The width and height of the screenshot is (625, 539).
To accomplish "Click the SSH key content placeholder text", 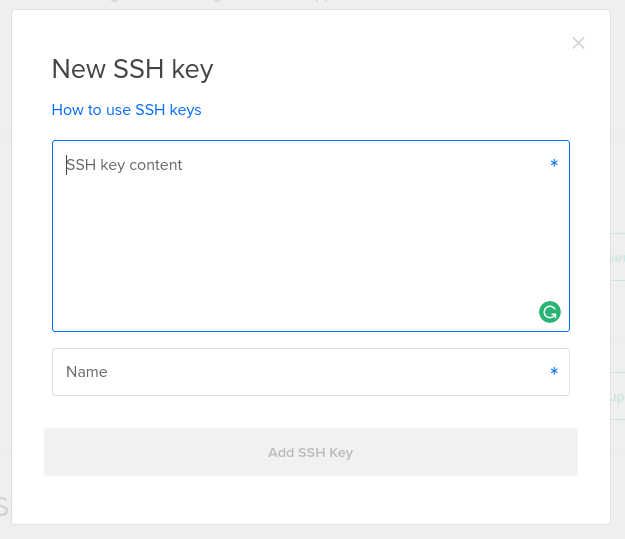I will [125, 165].
